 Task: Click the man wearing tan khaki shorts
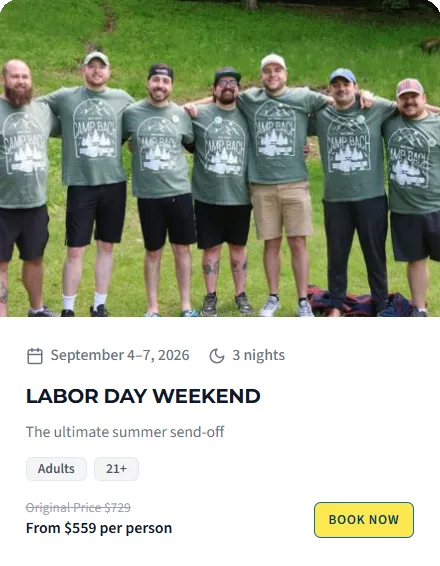280,180
